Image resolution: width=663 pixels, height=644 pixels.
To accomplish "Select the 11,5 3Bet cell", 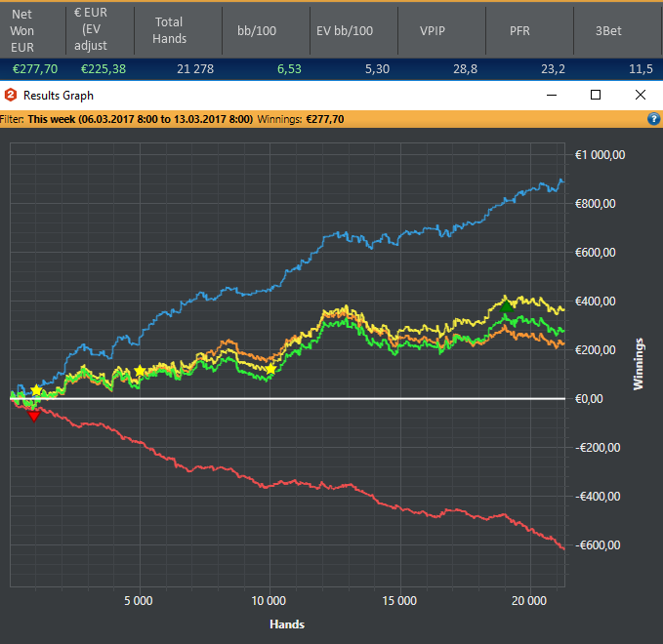I will [641, 69].
